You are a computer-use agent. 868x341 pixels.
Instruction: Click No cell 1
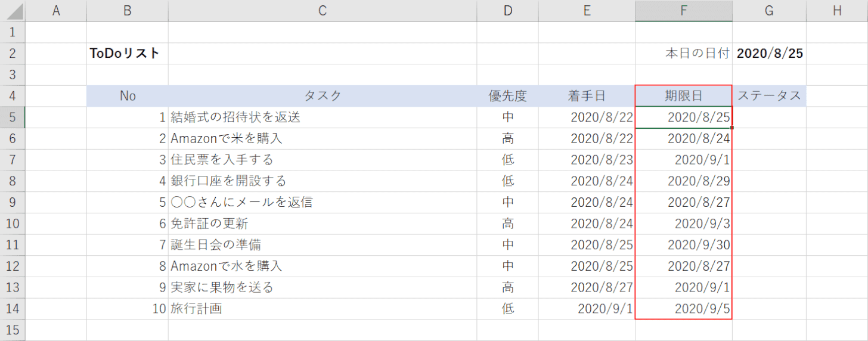click(x=128, y=117)
